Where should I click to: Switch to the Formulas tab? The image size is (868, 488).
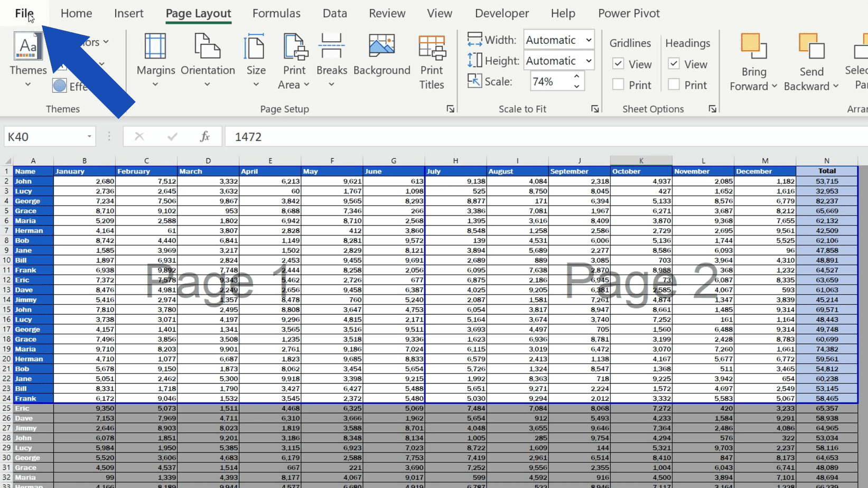[276, 13]
